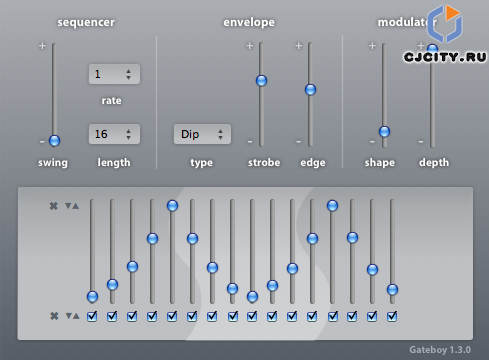This screenshot has width=489, height=360.
Task: Click the up triangle in the checkbox row
Action: [x=76, y=316]
